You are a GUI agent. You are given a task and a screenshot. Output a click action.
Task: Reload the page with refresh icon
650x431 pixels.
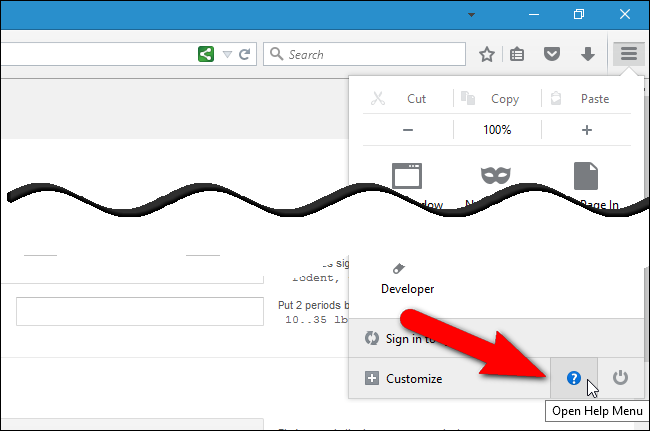[245, 54]
